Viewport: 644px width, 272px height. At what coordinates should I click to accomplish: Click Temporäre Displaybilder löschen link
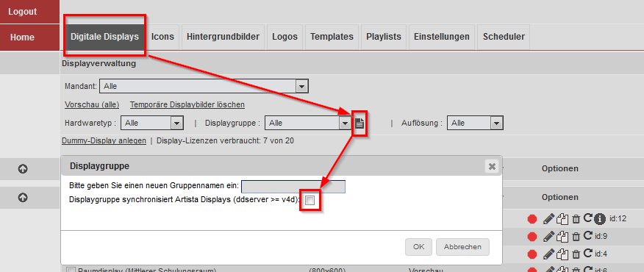tap(187, 105)
